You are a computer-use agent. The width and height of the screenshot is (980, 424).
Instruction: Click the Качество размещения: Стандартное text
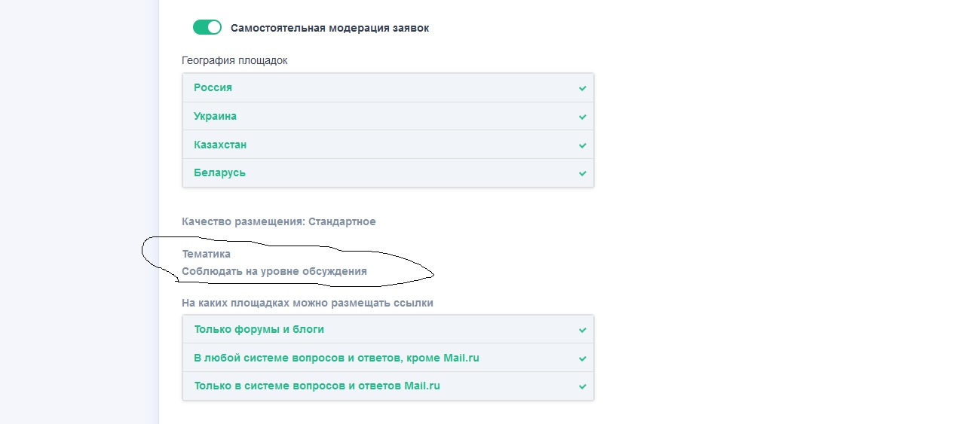[278, 221]
